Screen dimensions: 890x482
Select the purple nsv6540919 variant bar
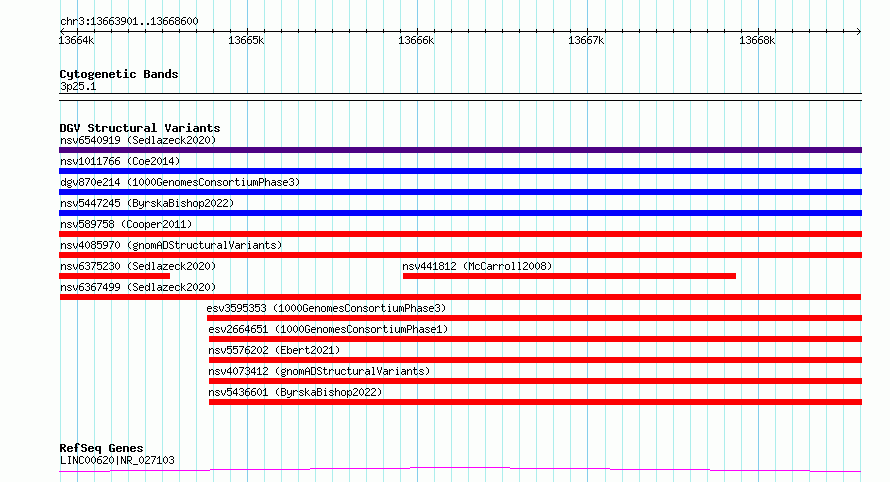point(460,150)
